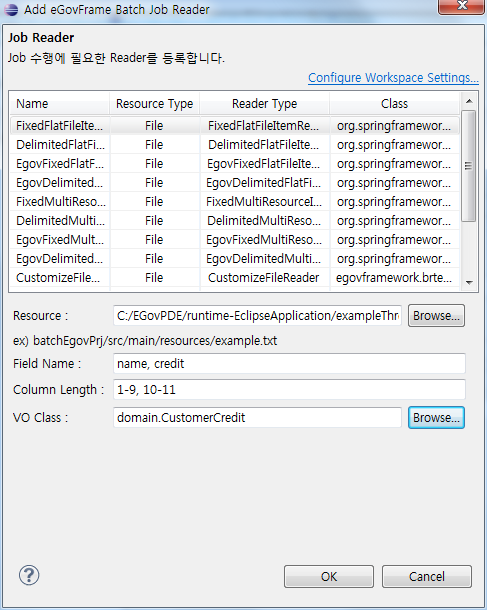Select the CustomizeFile... reader row
This screenshot has height=610, width=487.
point(235,278)
